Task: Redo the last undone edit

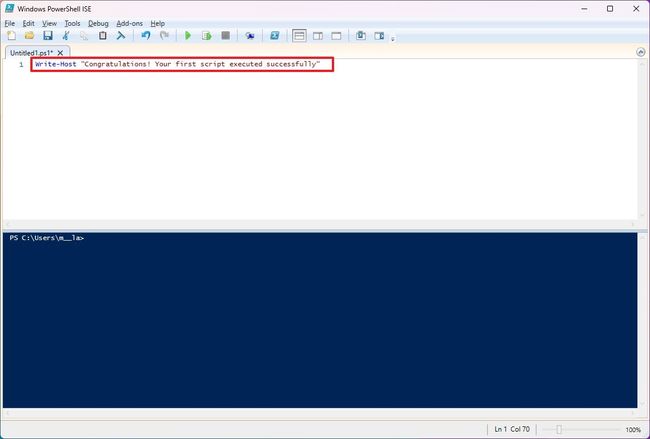Action: tap(165, 36)
